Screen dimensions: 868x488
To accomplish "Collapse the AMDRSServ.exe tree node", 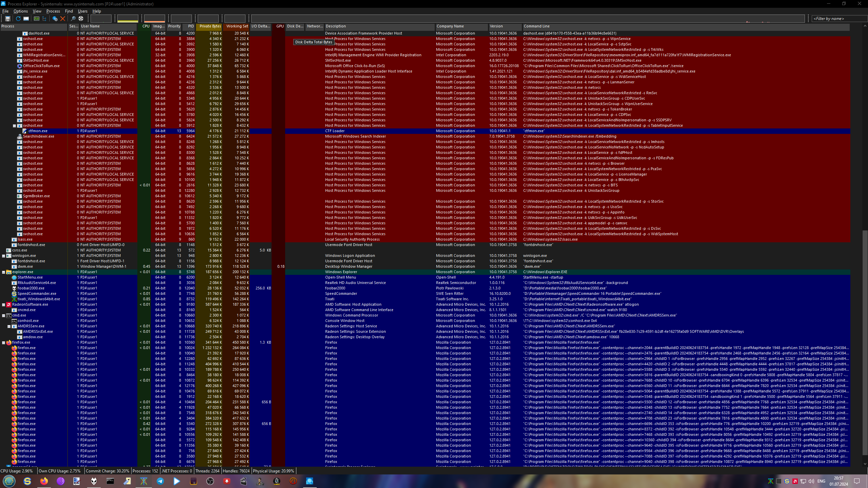I will [x=9, y=326].
